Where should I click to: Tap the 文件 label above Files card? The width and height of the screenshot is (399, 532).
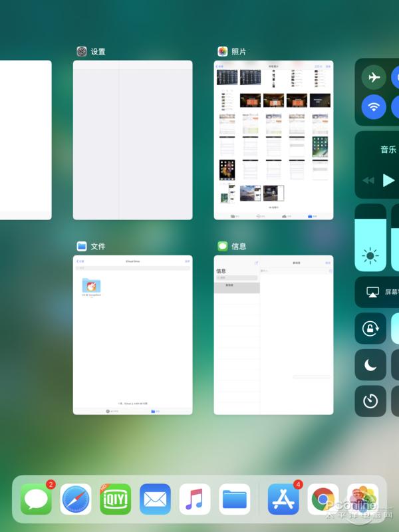98,246
